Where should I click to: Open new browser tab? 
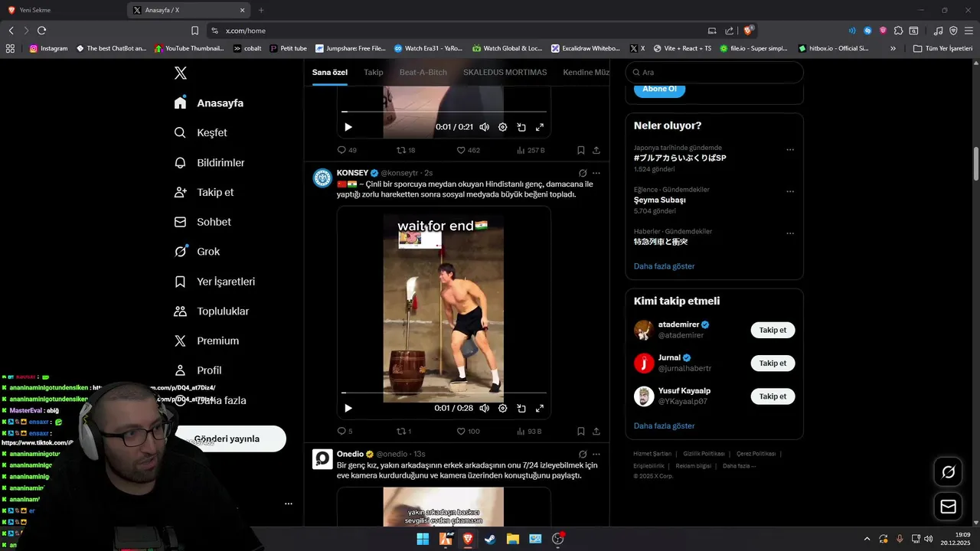click(261, 10)
